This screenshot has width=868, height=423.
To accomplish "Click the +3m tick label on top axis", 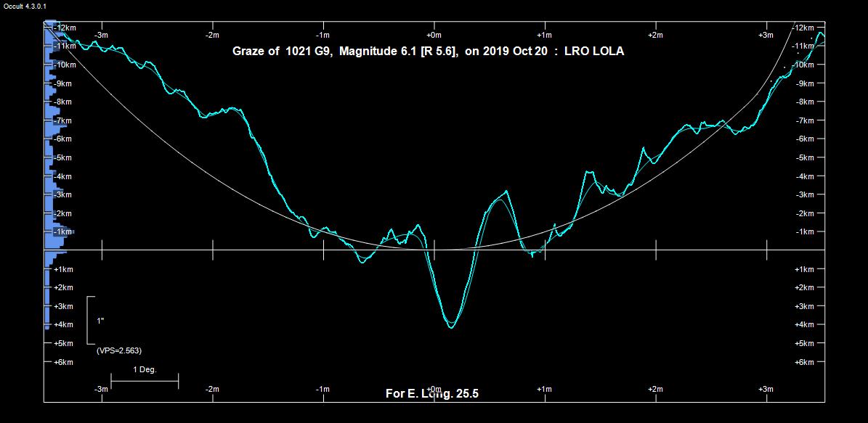I will 766,35.
